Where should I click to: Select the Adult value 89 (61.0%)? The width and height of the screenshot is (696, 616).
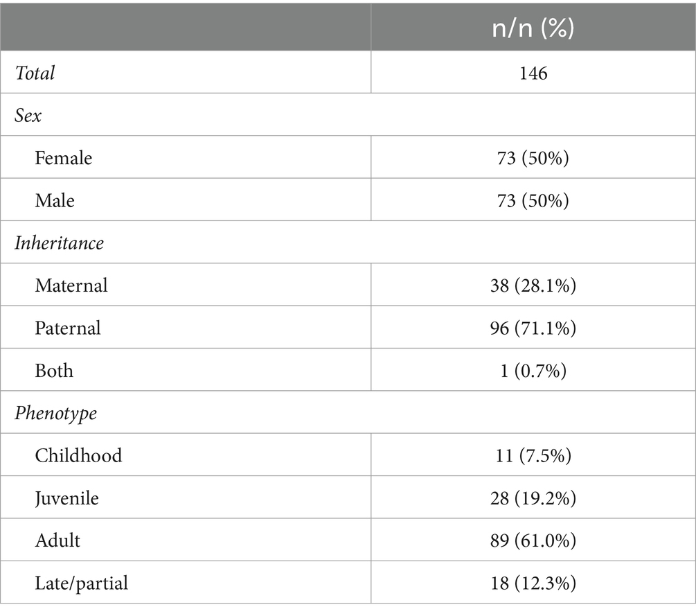(x=533, y=540)
